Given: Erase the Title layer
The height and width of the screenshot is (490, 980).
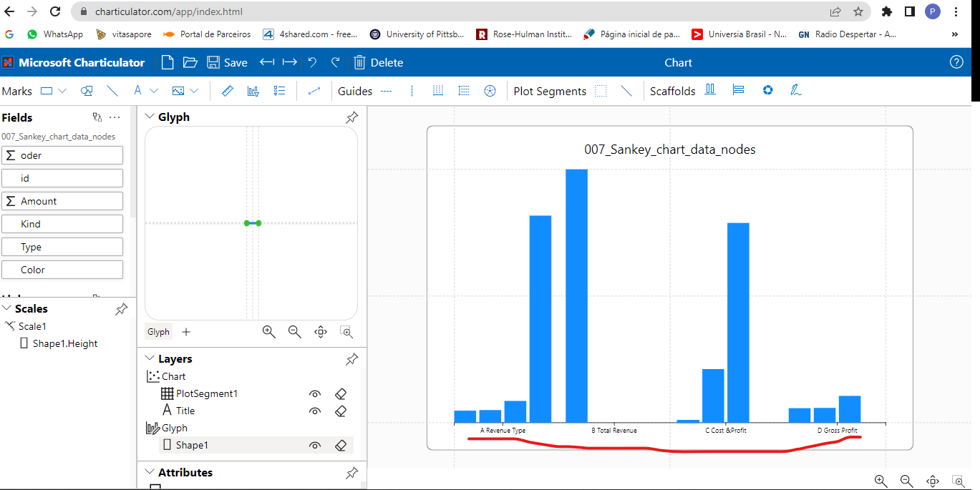Looking at the screenshot, I should click(341, 411).
